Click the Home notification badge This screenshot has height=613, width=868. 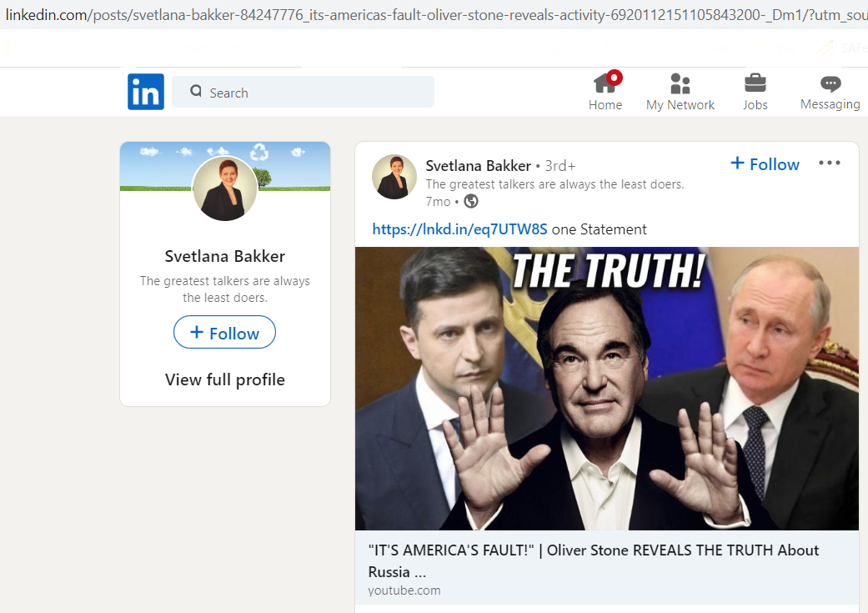(x=614, y=78)
